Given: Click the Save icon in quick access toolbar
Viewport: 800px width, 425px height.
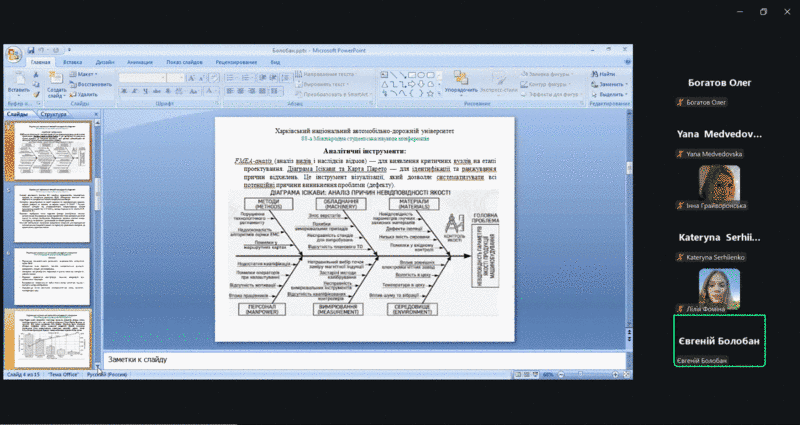Looking at the screenshot, I should coord(32,48).
